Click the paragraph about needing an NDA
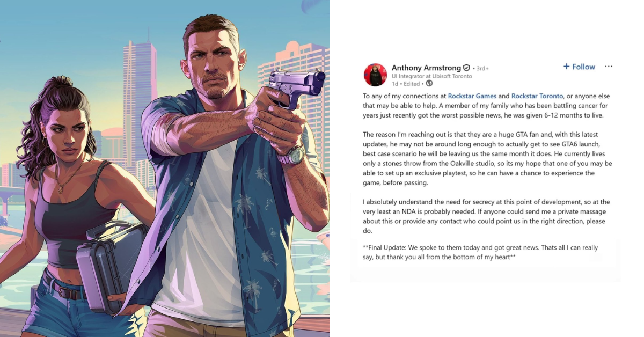Image resolution: width=644 pixels, height=337 pixels. click(486, 216)
